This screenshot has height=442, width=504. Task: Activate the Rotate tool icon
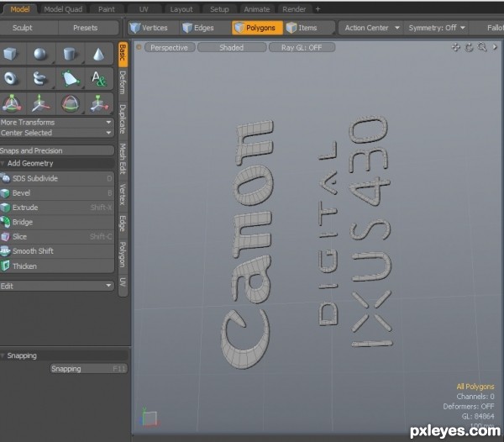(x=70, y=103)
